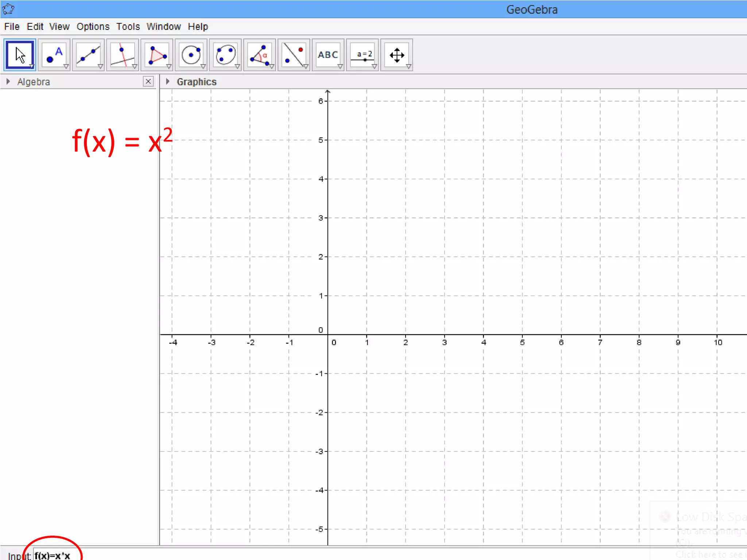
Task: Choose Line through Two Points tool
Action: pos(88,55)
